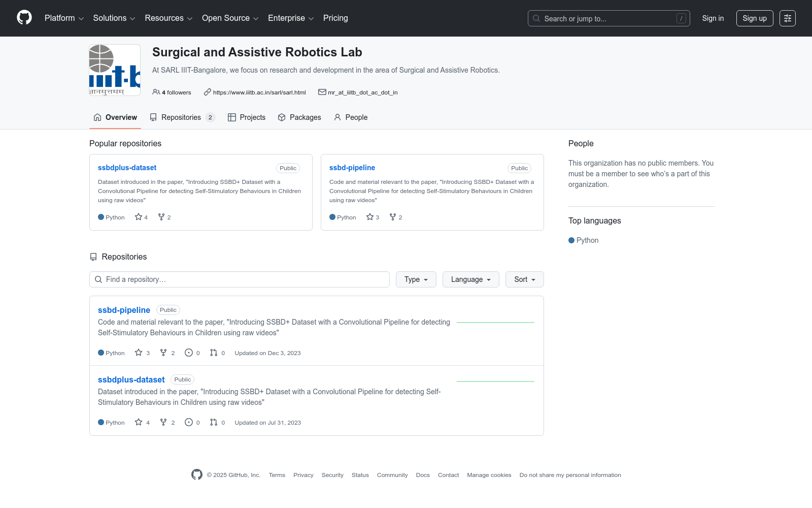Screen dimensions: 812x508
Task: Click the Sign up button
Action: [755, 18]
